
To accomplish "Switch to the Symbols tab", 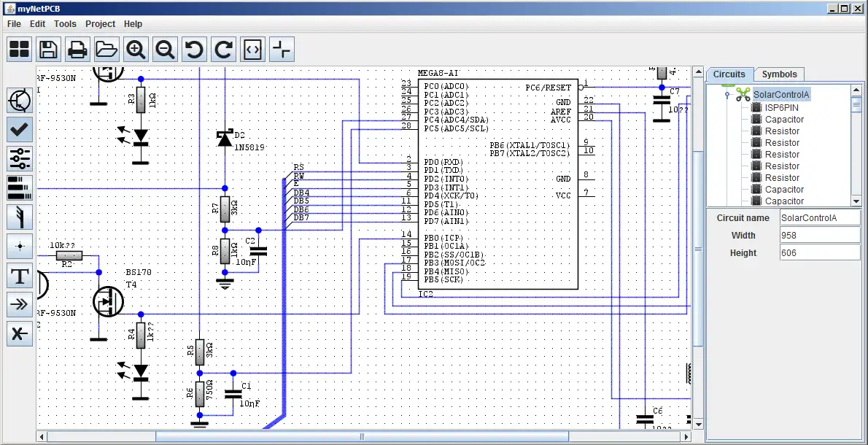I will 780,74.
